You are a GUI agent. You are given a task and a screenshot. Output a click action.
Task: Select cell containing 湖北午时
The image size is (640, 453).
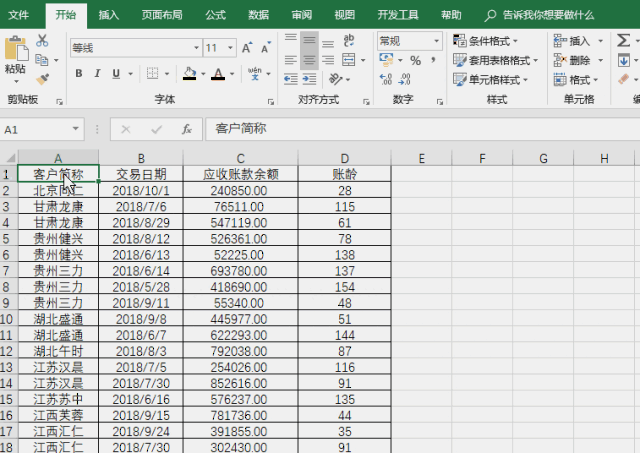pyautogui.click(x=58, y=351)
